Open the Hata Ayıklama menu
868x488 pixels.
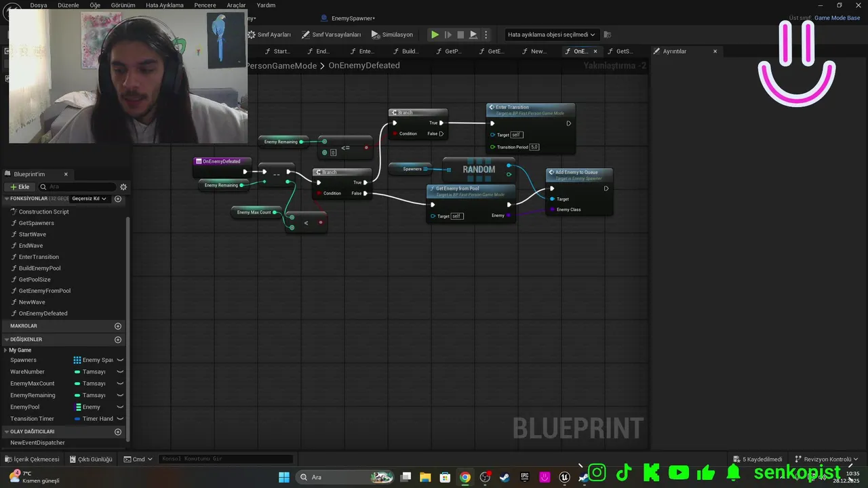point(165,5)
